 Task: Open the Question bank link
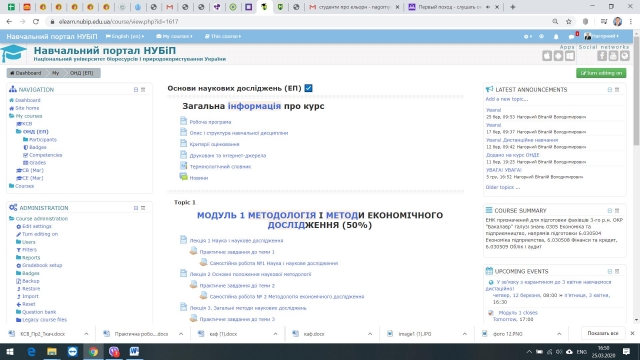[x=39, y=312]
